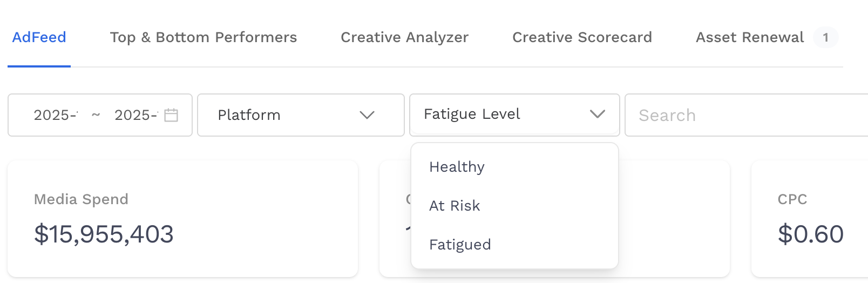
Task: Click the Media Spend label
Action: pos(81,199)
